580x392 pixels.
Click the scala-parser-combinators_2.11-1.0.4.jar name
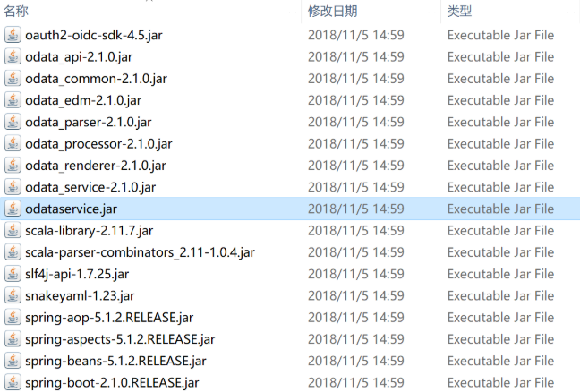point(140,252)
